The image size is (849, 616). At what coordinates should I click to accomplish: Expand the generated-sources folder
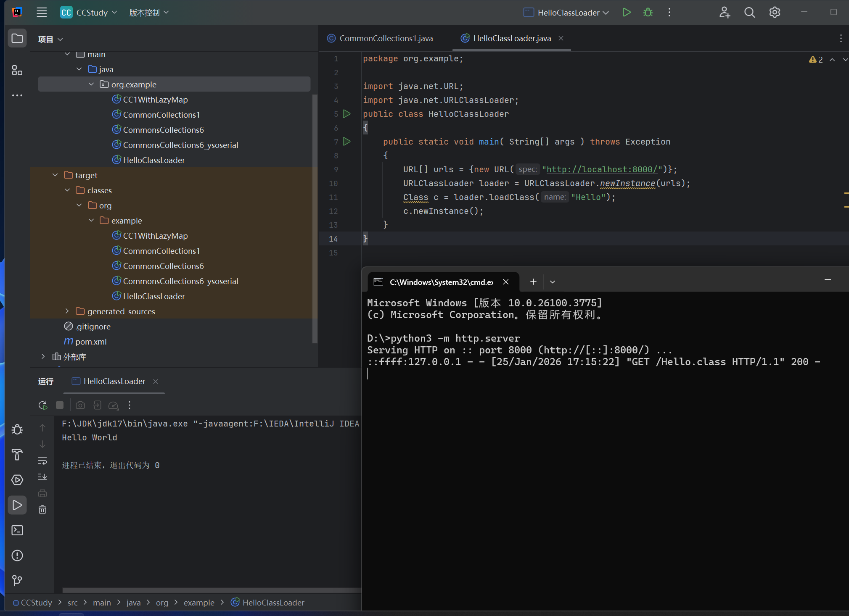click(x=67, y=311)
